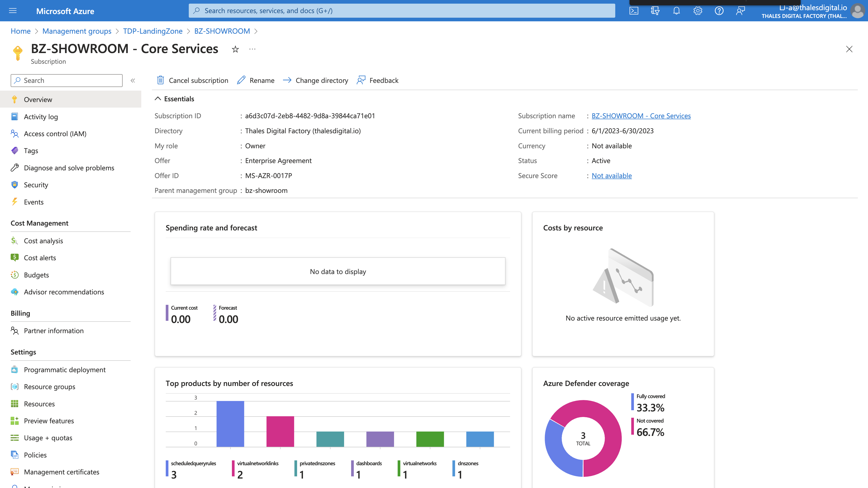Click the Costs by resource card title
The image size is (868, 488).
[x=573, y=228]
